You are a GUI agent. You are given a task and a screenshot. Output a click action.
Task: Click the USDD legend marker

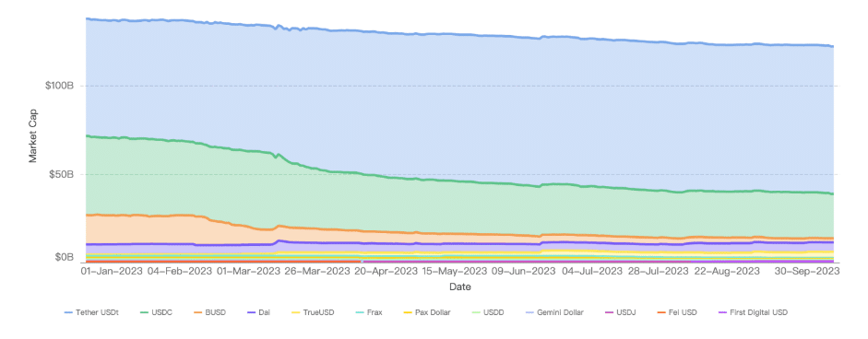tap(477, 312)
